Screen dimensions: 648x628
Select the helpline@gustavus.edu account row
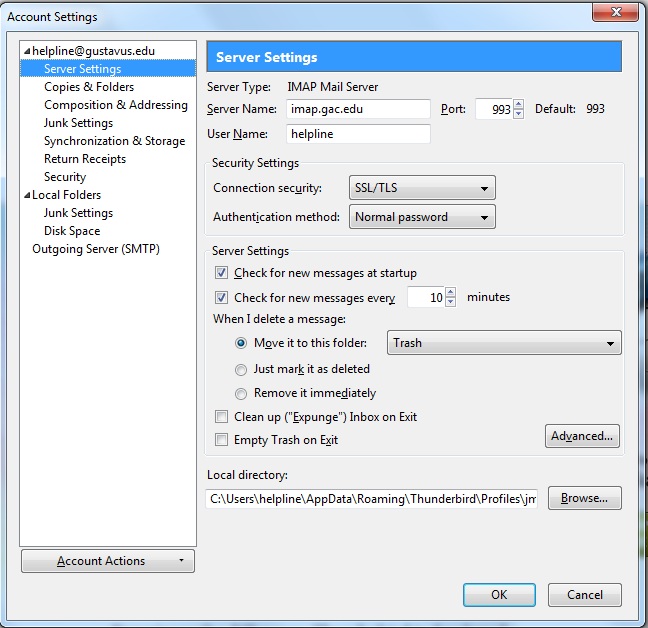[x=93, y=51]
